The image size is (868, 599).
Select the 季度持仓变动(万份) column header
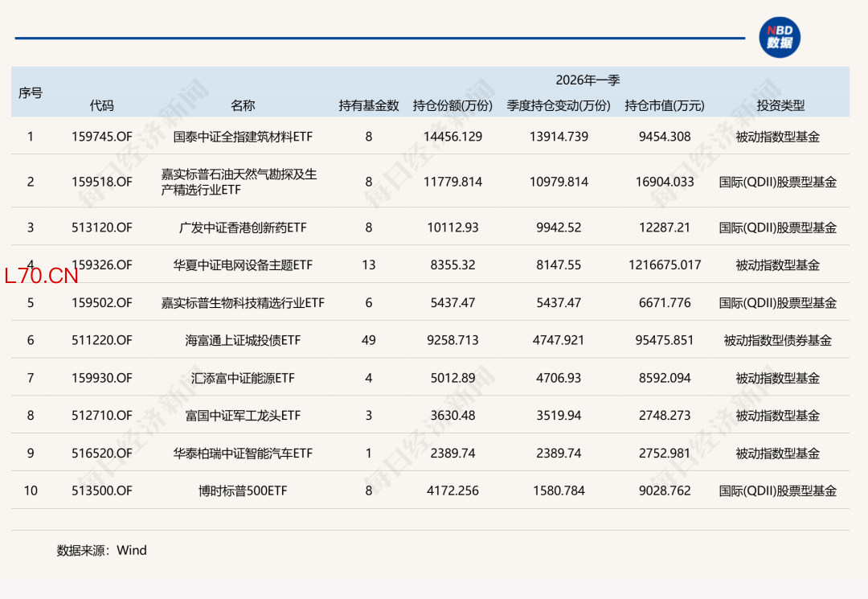tap(559, 105)
